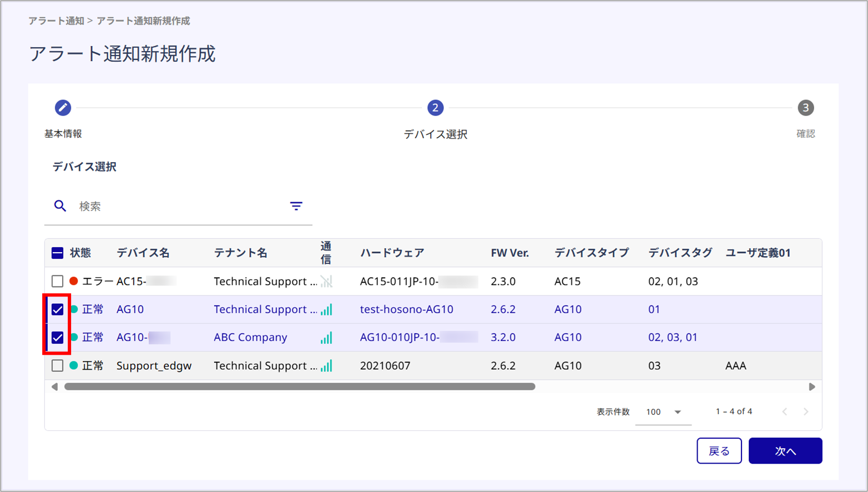Click the AAA user-defined cell
This screenshot has width=868, height=492.
735,365
